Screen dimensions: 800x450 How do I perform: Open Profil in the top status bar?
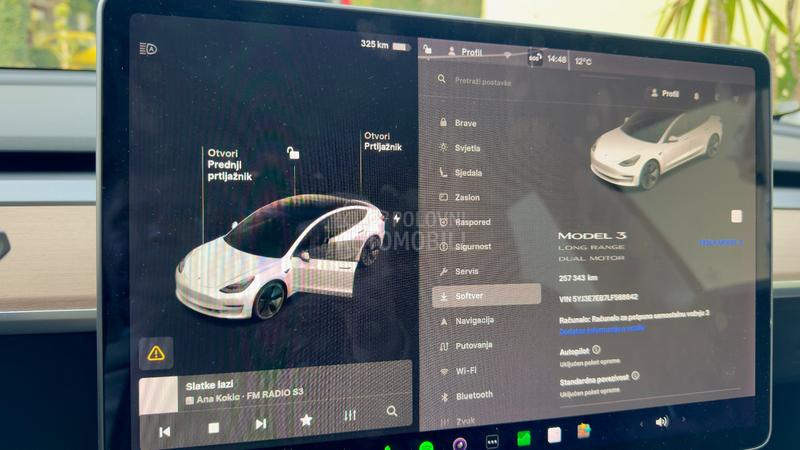pos(465,52)
